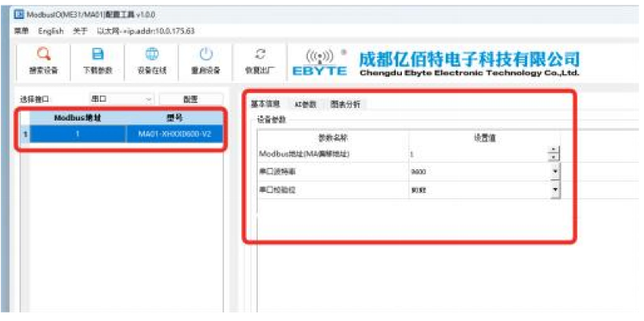Select the MA01-XHXX0600-V2 model cell
The height and width of the screenshot is (321, 644).
coord(175,134)
